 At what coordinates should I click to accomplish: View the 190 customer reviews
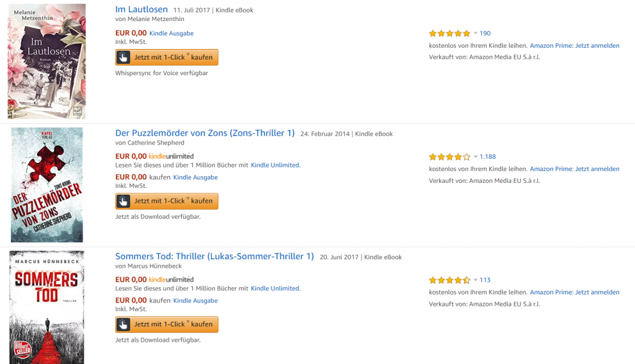pyautogui.click(x=485, y=33)
